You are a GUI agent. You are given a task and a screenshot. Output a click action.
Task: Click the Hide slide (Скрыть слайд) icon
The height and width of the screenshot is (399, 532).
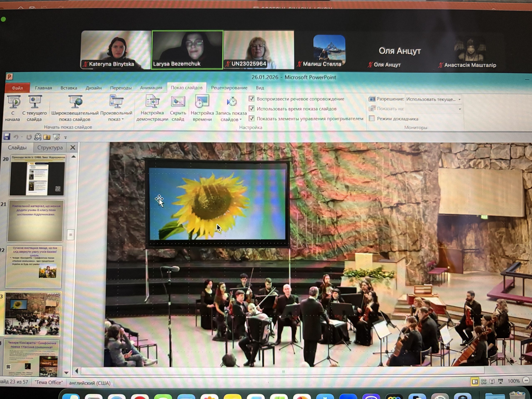[x=178, y=102]
